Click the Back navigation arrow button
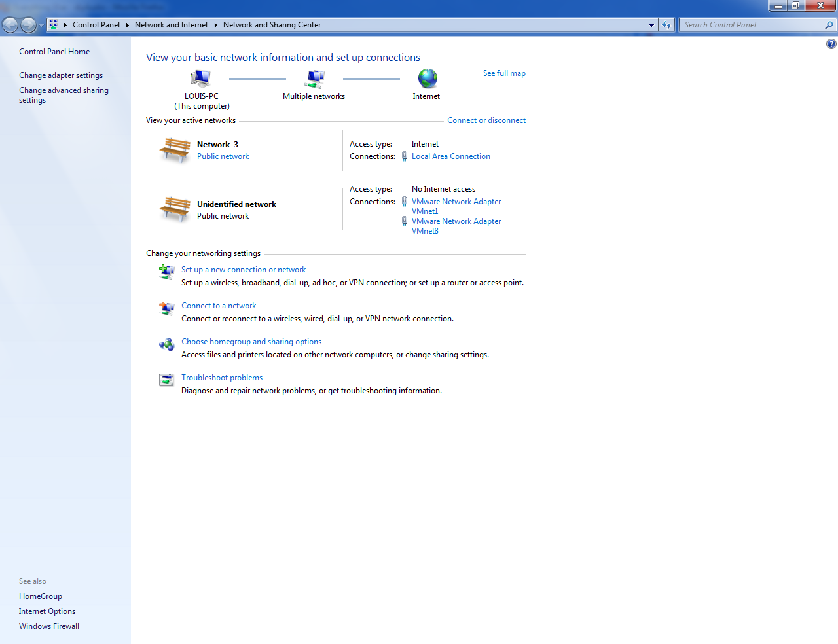The height and width of the screenshot is (644, 838). click(10, 25)
